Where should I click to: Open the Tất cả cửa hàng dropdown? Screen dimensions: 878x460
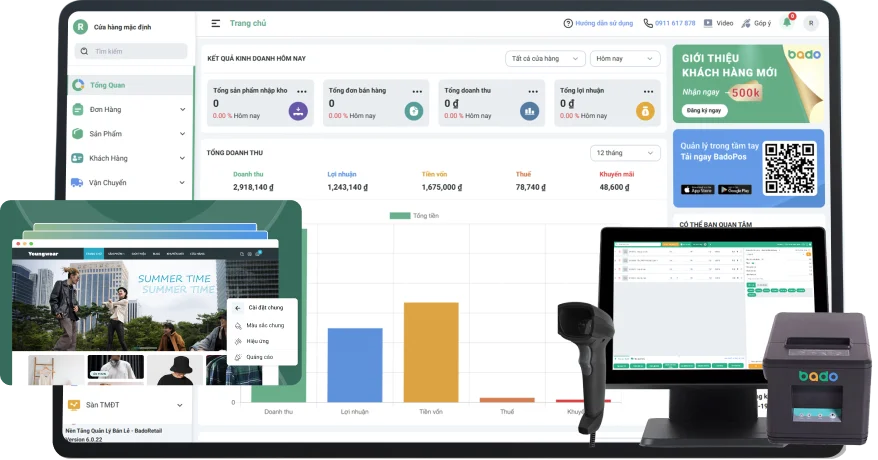[545, 59]
